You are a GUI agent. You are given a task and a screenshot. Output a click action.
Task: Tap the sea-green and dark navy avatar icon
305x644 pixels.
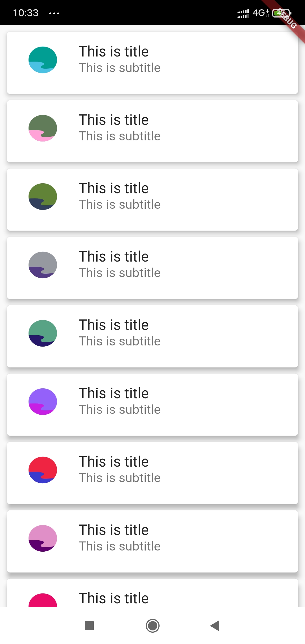(43, 333)
